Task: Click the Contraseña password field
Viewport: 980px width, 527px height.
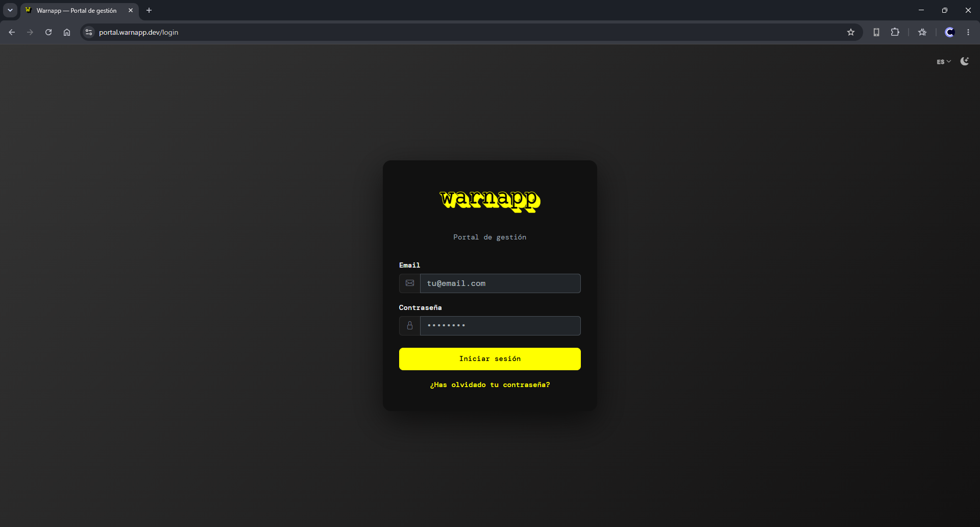Action: pyautogui.click(x=500, y=326)
